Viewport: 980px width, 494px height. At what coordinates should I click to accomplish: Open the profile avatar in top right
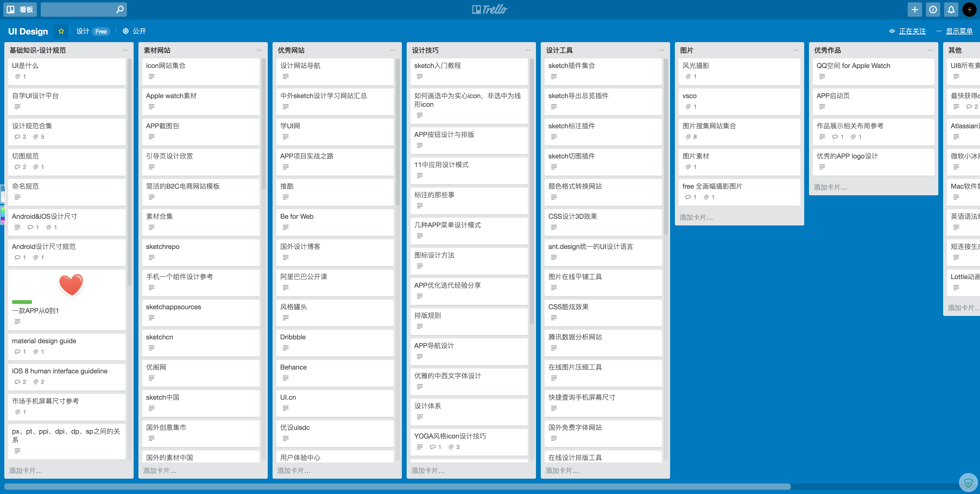[969, 10]
